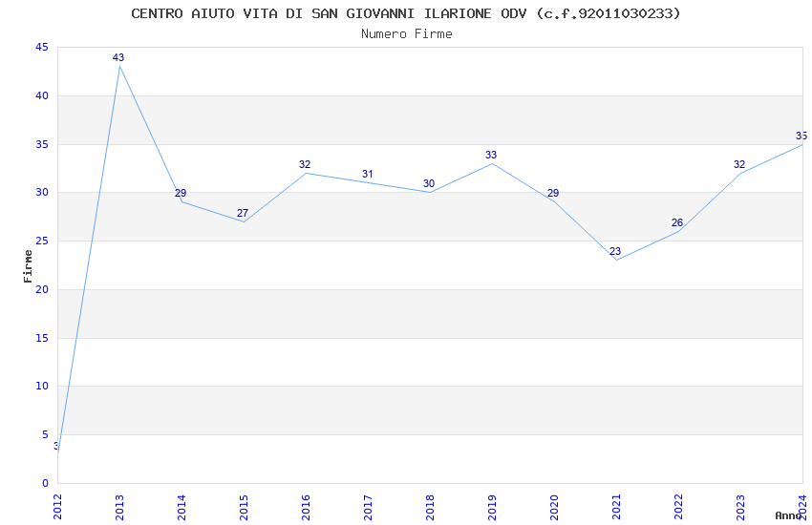Click the 15 y-axis tick label

click(42, 338)
